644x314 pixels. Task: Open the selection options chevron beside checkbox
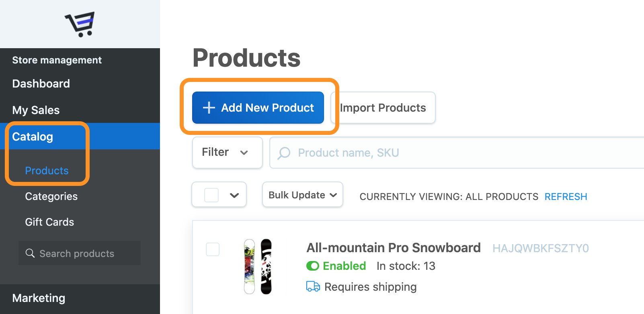(234, 195)
